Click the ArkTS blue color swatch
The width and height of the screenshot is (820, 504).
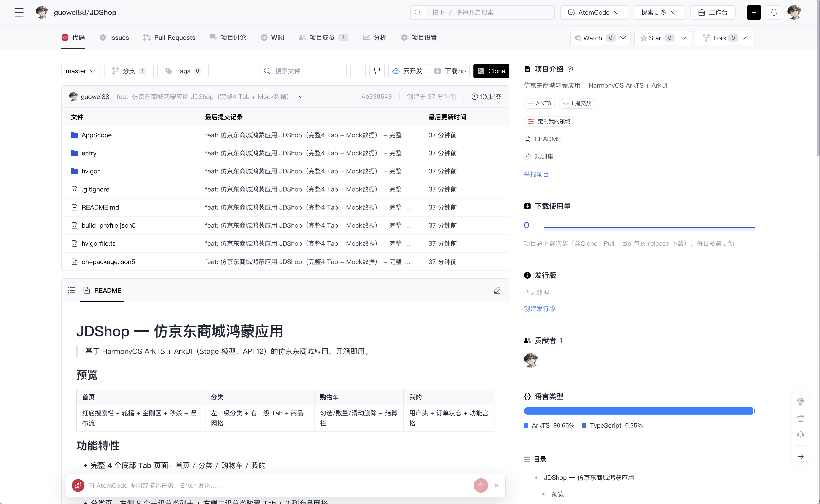(x=526, y=425)
